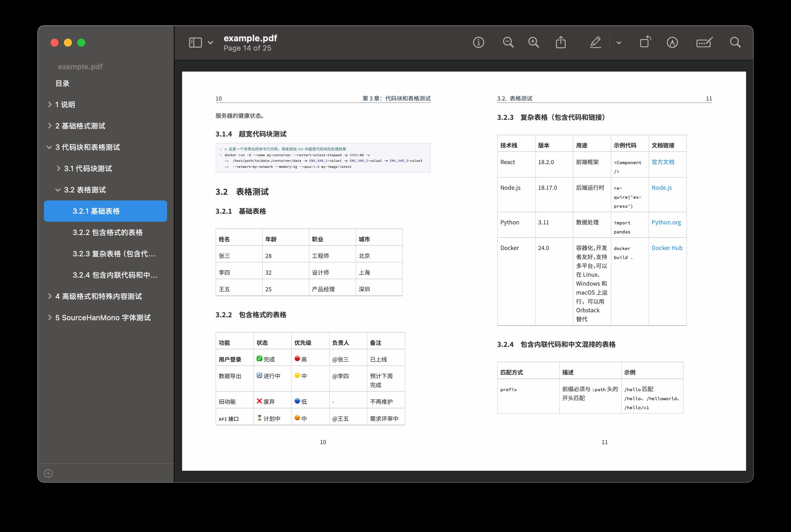This screenshot has width=791, height=532.
Task: Select '1 说明' in the outline
Action: coord(65,105)
